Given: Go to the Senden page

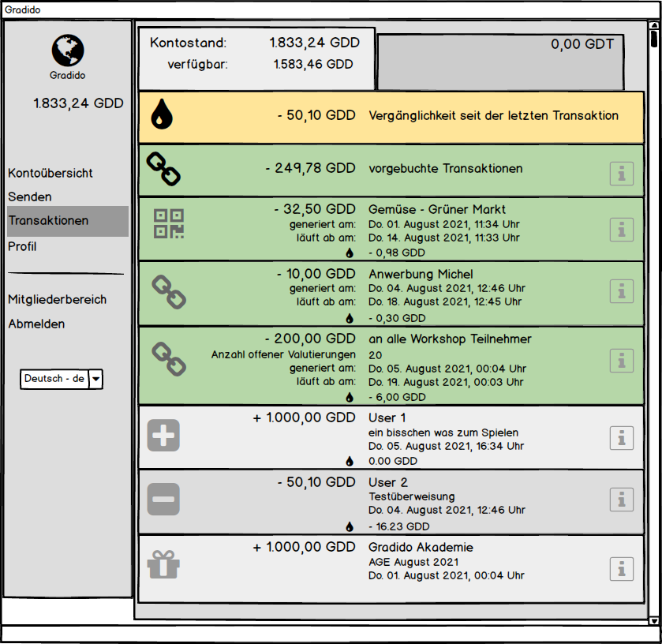Looking at the screenshot, I should pyautogui.click(x=30, y=197).
